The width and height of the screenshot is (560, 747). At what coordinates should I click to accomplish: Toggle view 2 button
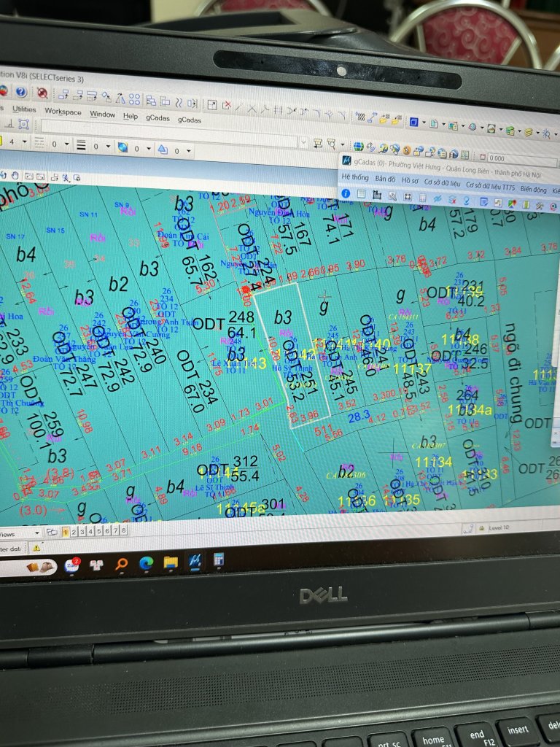74,531
